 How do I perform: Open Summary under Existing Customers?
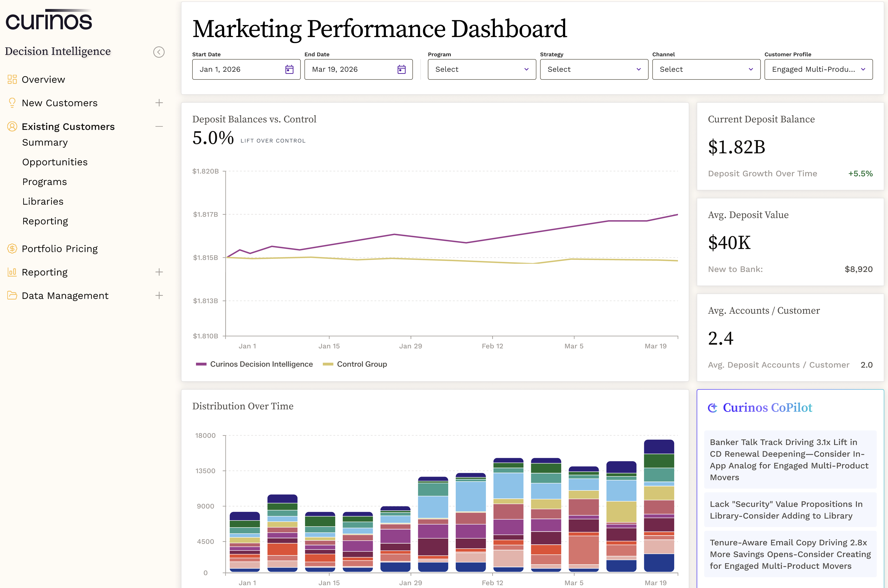45,143
